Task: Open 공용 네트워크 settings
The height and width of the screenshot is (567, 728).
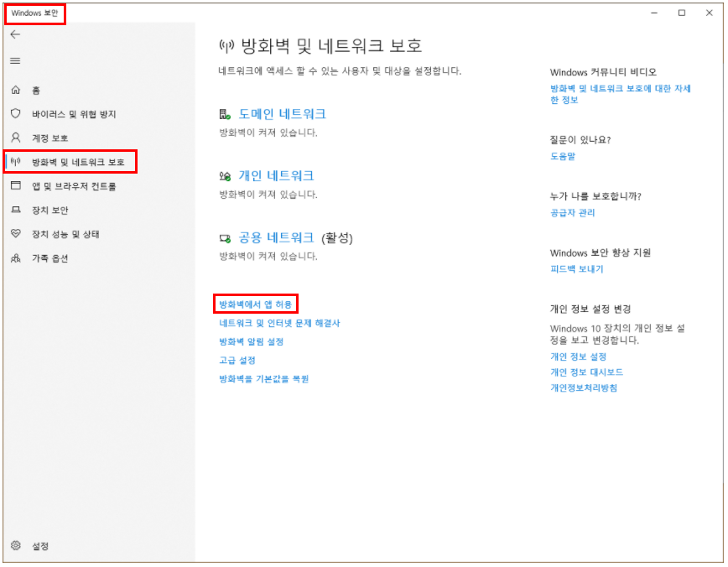Action: [276, 237]
